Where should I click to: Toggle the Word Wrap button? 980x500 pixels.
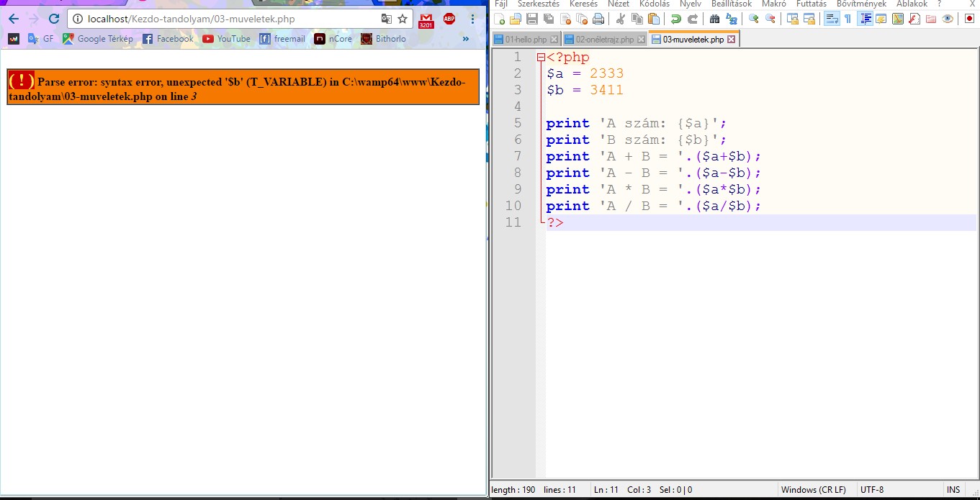point(831,19)
